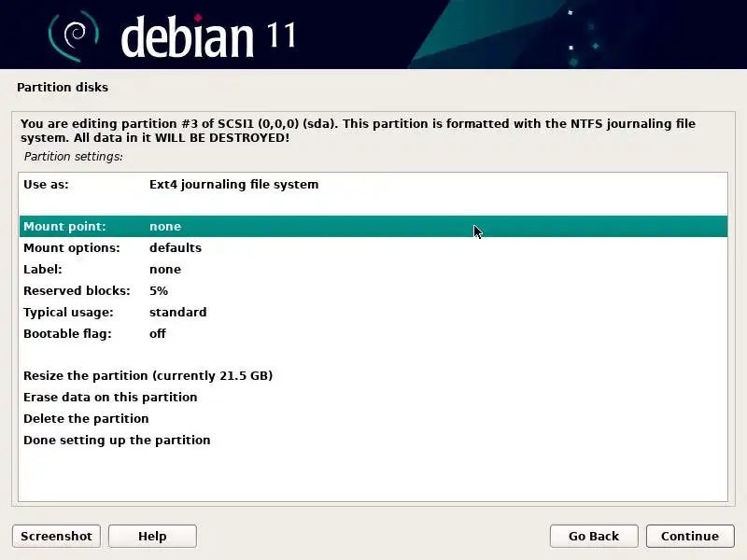Screen dimensions: 747x560
Task: Click the Debian swirl logo
Action: (74, 35)
